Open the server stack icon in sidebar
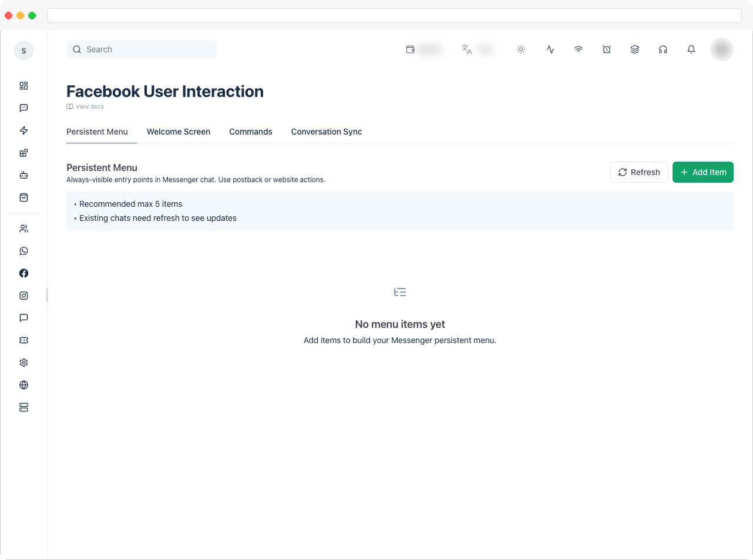753x560 pixels. [23, 407]
